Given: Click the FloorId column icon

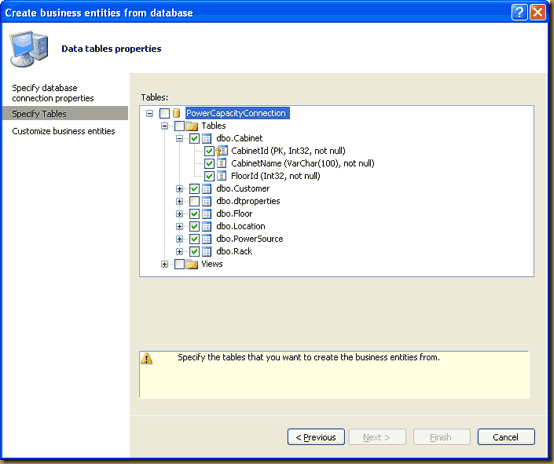Looking at the screenshot, I should 222,176.
